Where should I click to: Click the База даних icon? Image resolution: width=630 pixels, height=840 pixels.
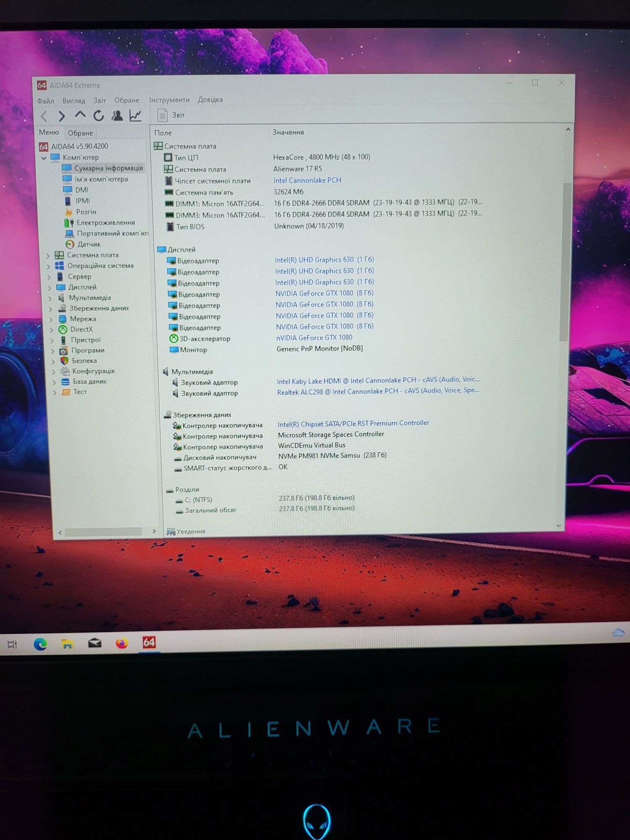tap(66, 382)
